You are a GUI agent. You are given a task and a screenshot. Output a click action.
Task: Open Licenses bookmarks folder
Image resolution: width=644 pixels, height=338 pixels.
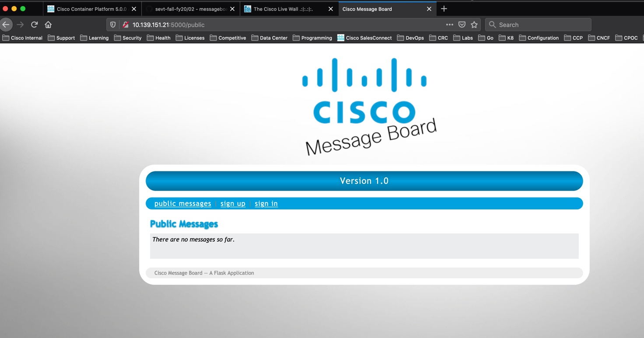pyautogui.click(x=190, y=38)
